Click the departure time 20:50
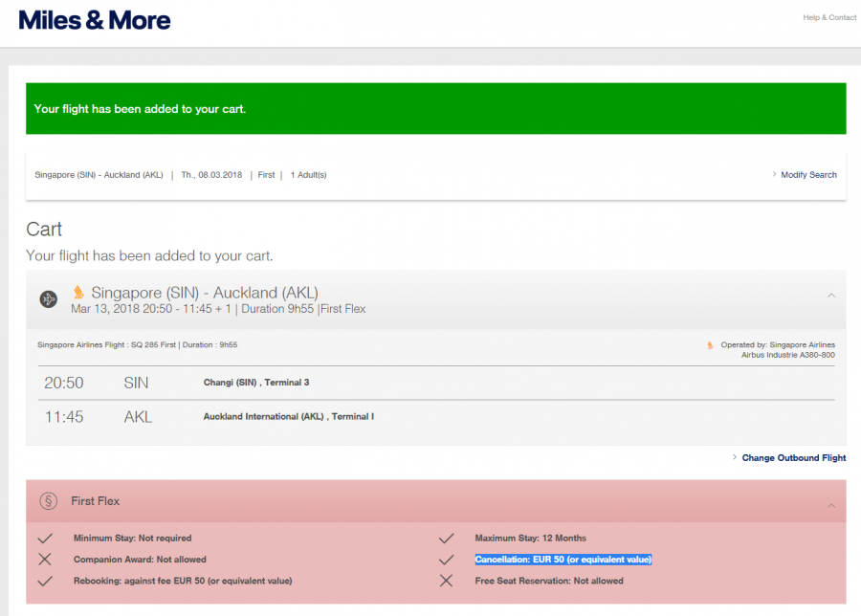This screenshot has height=616, width=861. pos(64,383)
